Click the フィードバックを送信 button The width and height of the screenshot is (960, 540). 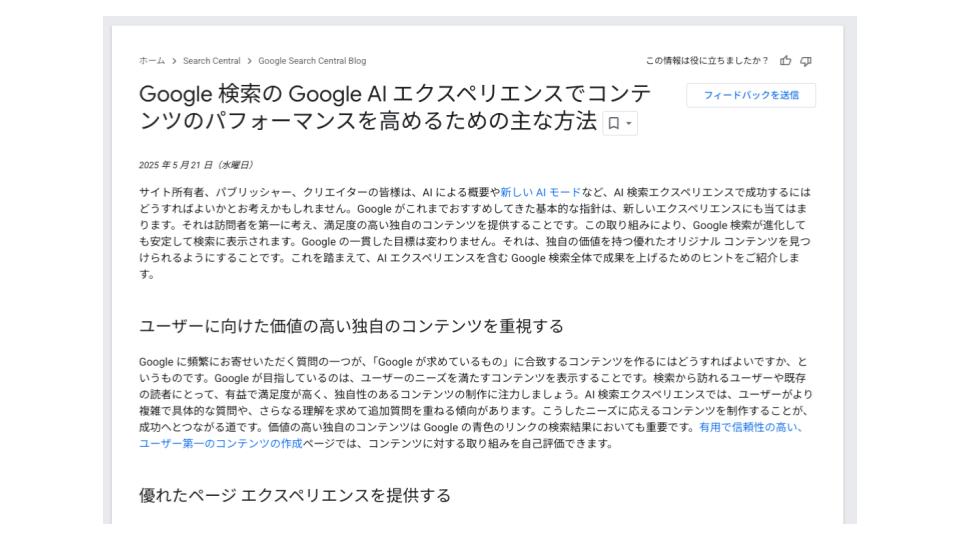point(751,95)
